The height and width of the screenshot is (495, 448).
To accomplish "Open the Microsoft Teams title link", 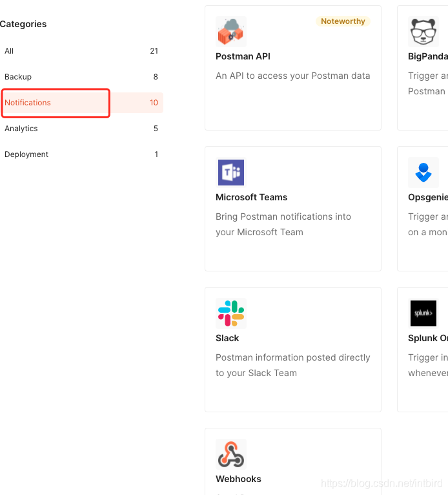I will pos(251,197).
